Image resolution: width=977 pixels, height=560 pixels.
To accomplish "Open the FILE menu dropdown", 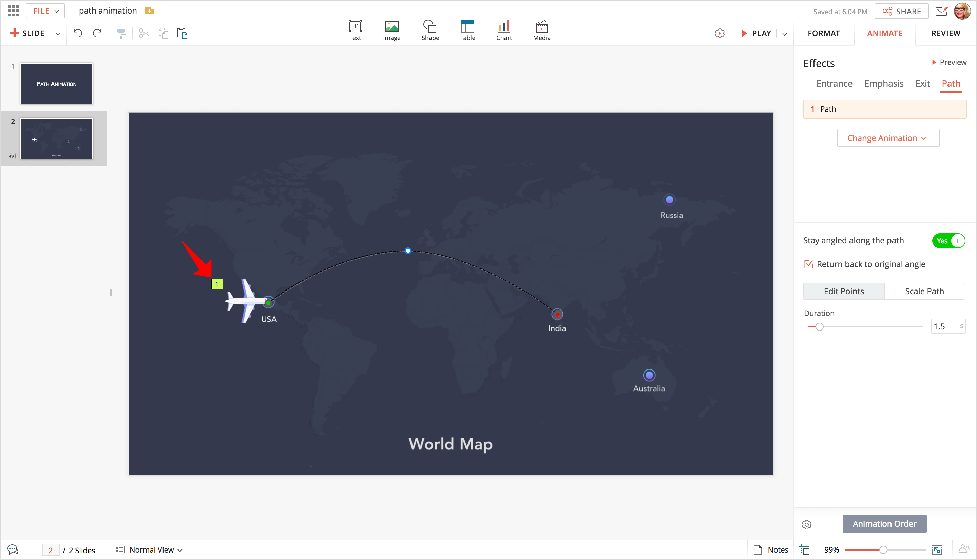I will tap(45, 11).
